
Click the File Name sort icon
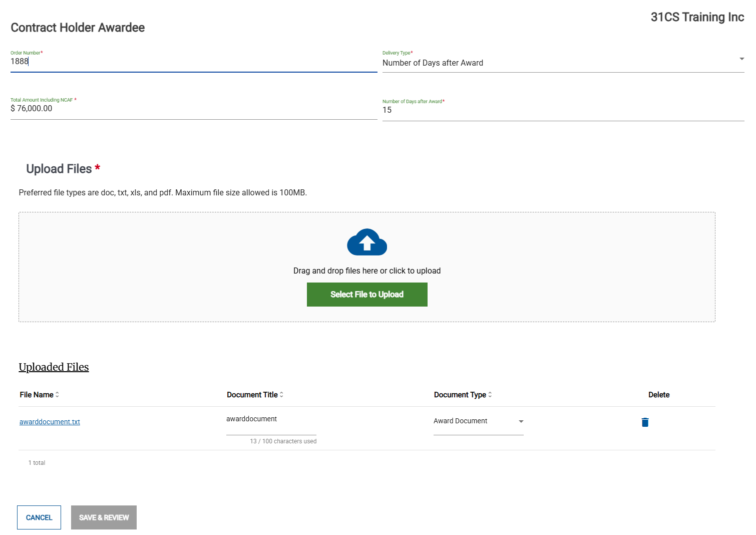[56, 394]
